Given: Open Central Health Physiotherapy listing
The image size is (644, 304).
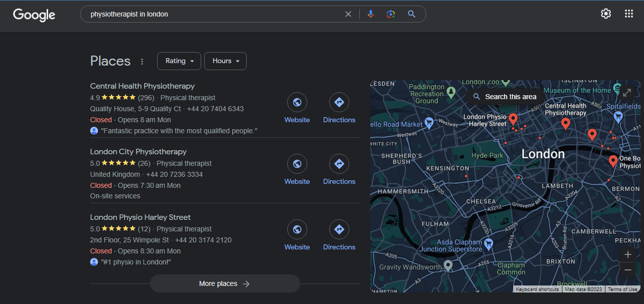Looking at the screenshot, I should pyautogui.click(x=142, y=86).
